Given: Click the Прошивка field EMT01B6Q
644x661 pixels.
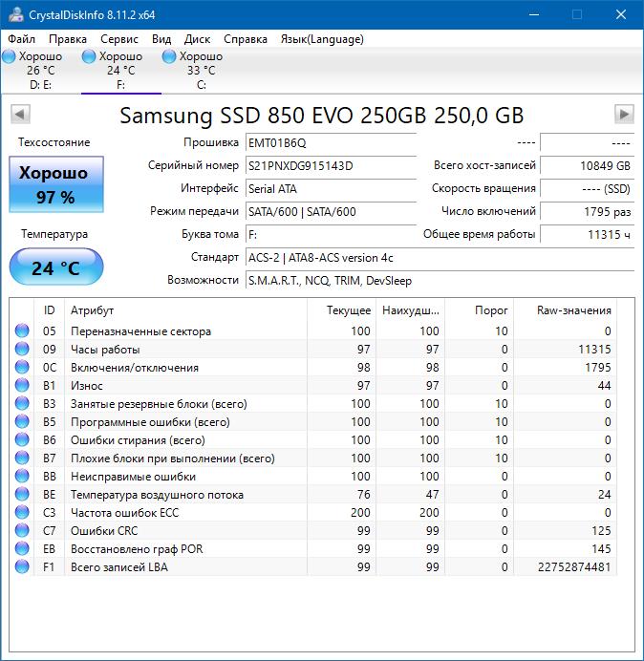Looking at the screenshot, I should [331, 143].
